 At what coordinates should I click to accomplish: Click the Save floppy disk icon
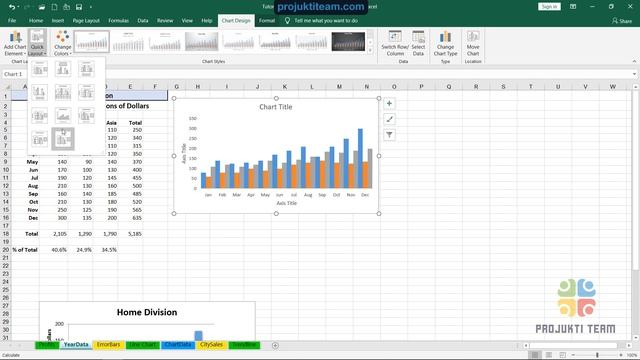[79, 7]
